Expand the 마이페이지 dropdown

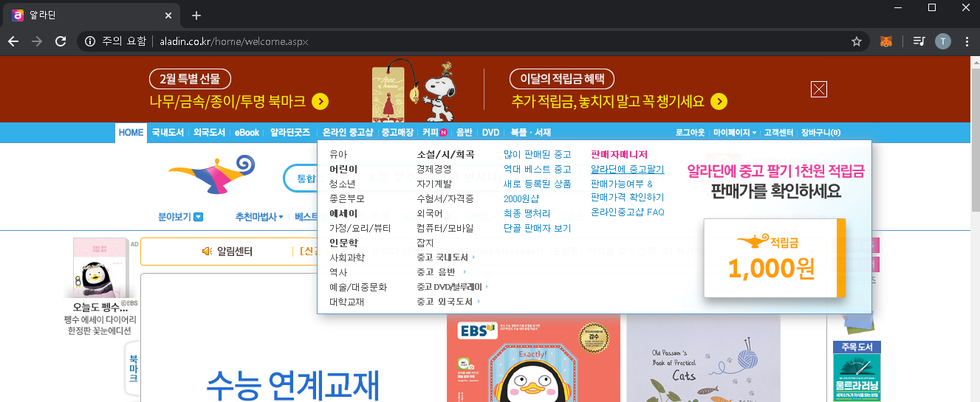pyautogui.click(x=735, y=133)
